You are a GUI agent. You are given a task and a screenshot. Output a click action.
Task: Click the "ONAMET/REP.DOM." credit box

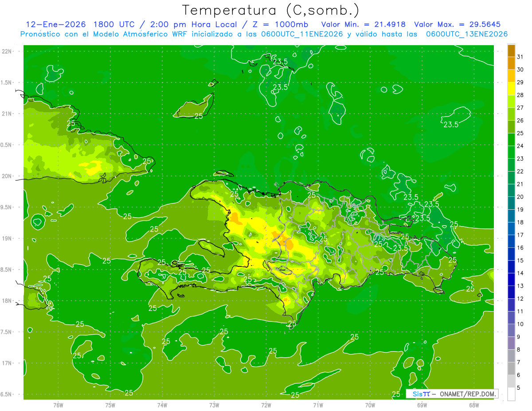point(452,394)
